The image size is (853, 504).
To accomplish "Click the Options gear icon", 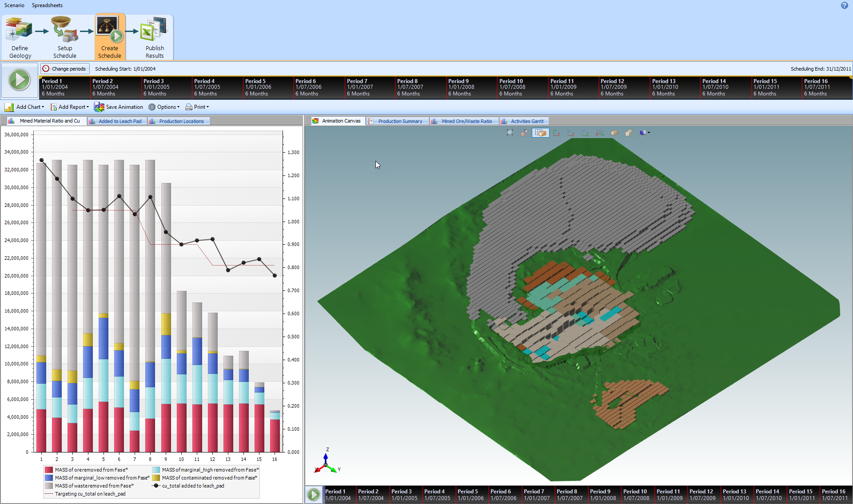I will [152, 107].
